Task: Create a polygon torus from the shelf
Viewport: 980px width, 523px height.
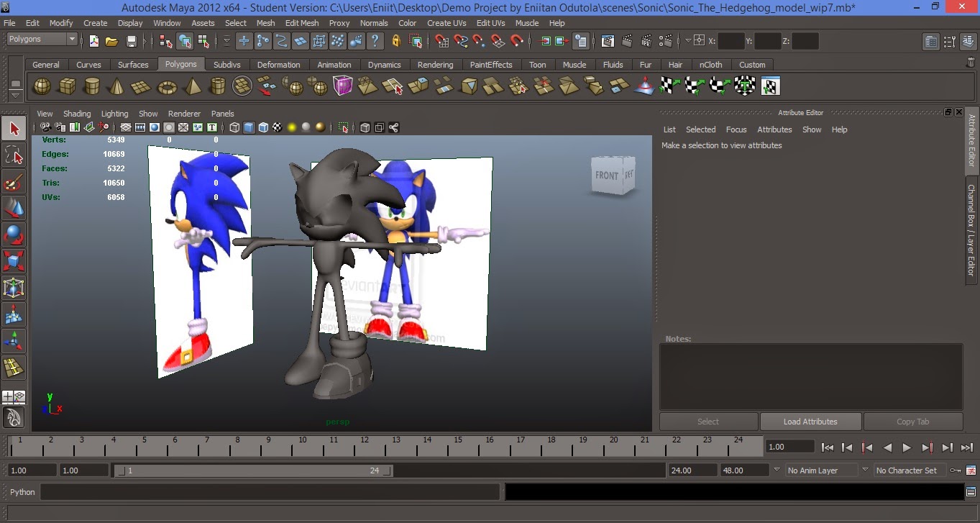Action: (x=167, y=87)
